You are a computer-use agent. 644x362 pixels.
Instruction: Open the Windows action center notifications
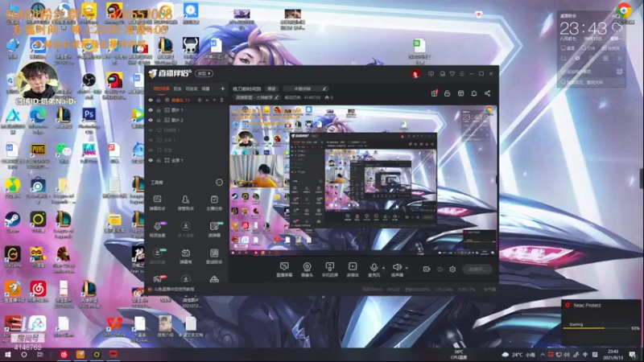(x=633, y=355)
